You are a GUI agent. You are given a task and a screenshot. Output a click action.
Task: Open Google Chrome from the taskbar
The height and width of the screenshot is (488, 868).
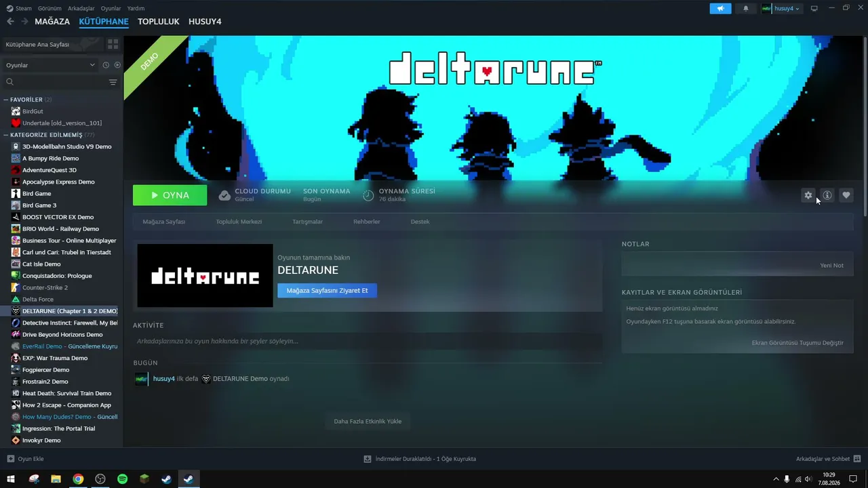pyautogui.click(x=78, y=479)
